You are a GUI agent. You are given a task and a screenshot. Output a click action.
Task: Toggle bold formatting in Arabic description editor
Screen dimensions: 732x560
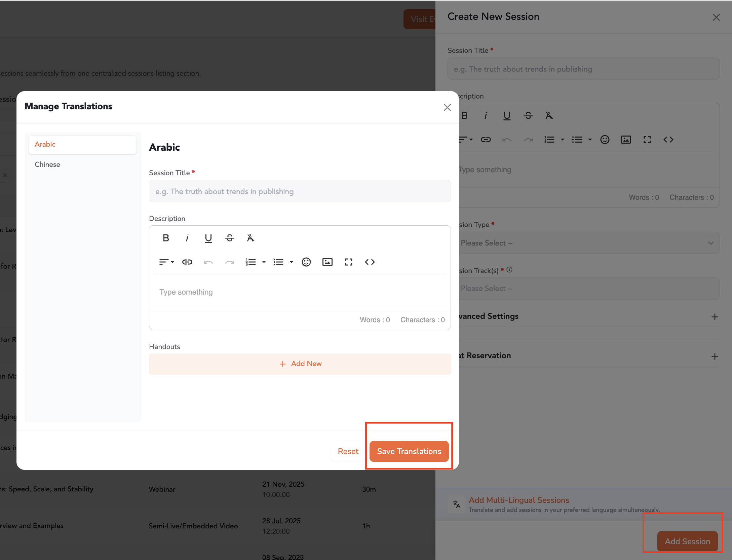point(166,238)
